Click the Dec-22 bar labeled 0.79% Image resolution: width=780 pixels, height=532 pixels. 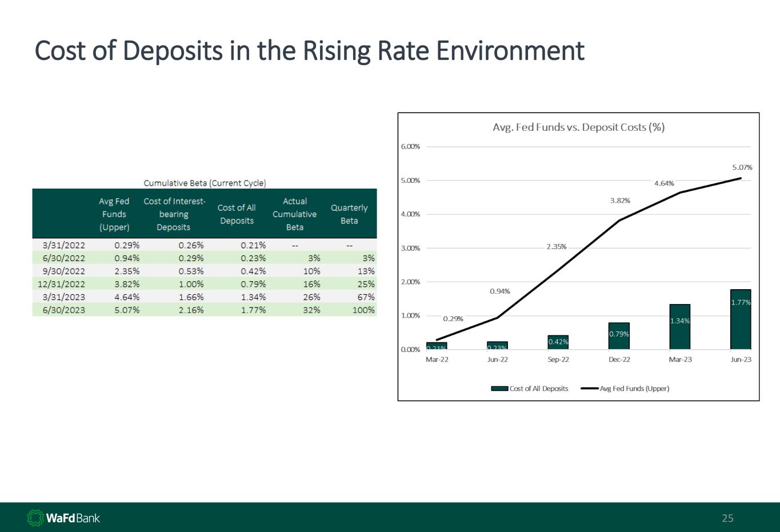pyautogui.click(x=619, y=336)
